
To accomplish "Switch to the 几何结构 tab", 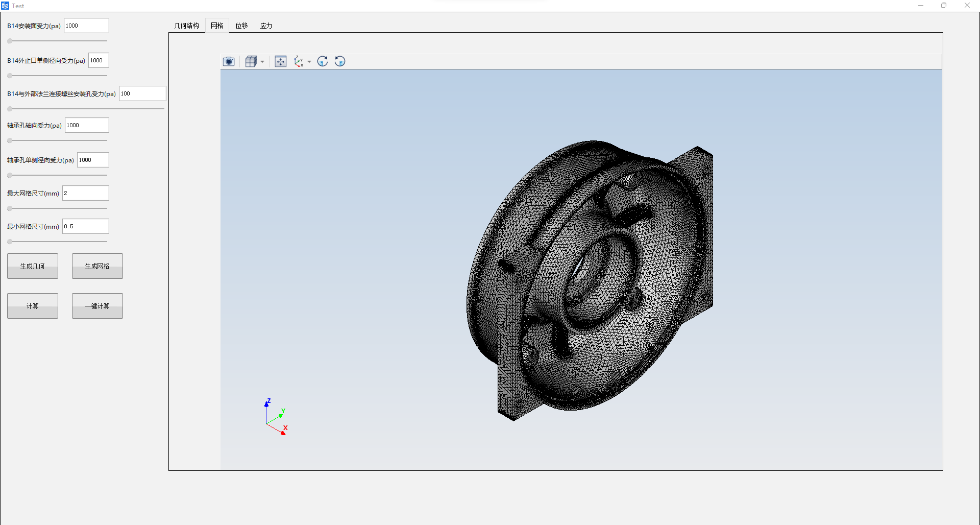I will (186, 26).
